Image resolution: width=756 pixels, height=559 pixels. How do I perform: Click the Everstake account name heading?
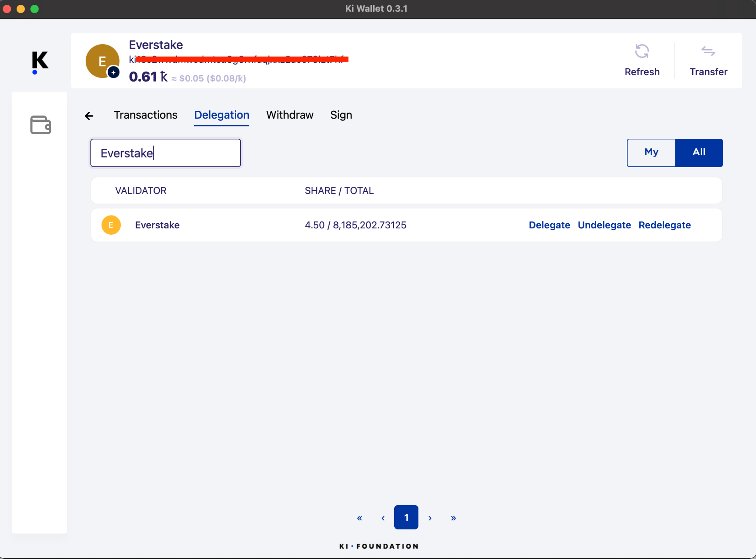(156, 45)
